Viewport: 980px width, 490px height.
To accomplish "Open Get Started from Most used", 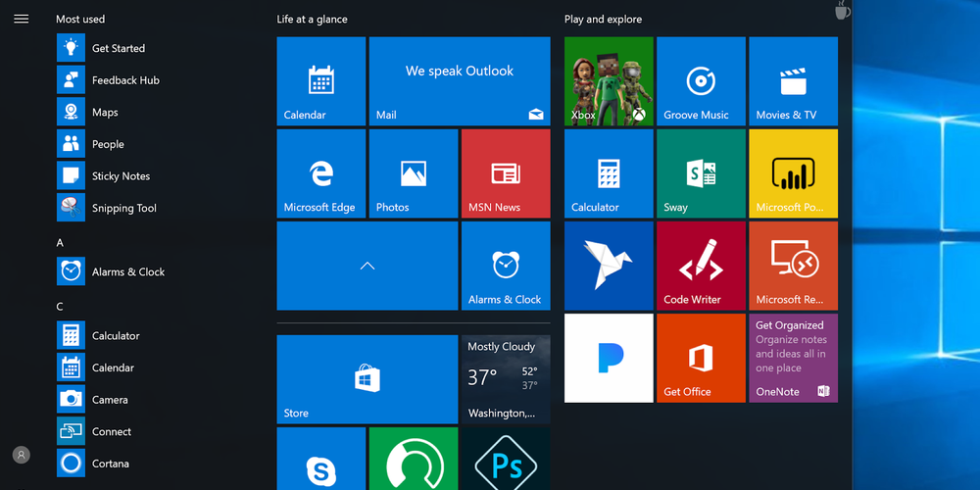I will [x=101, y=48].
